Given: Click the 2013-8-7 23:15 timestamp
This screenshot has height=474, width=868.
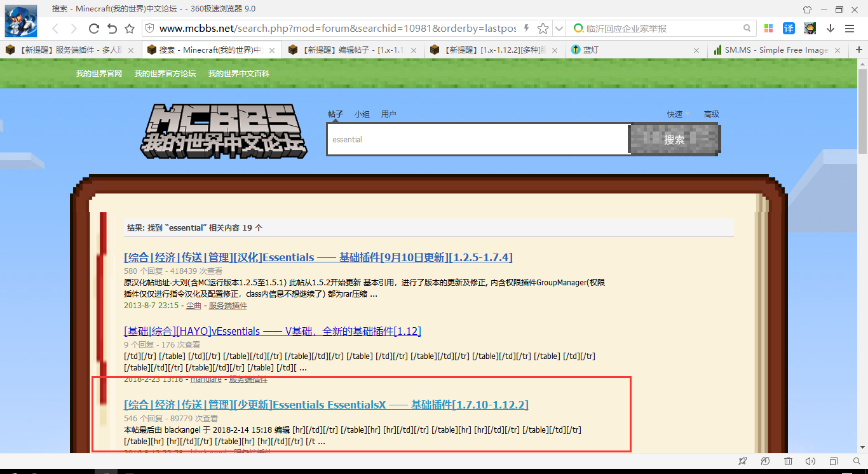Looking at the screenshot, I should [153, 306].
